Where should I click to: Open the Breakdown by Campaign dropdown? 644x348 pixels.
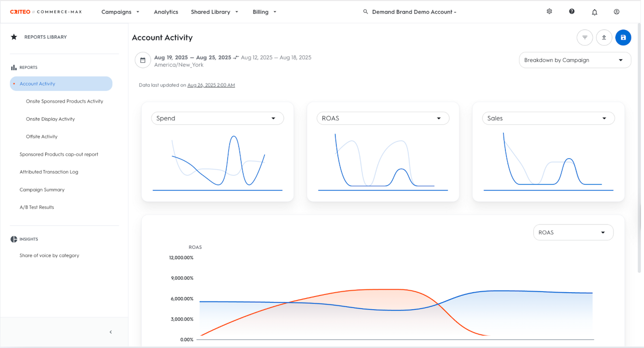click(x=575, y=60)
